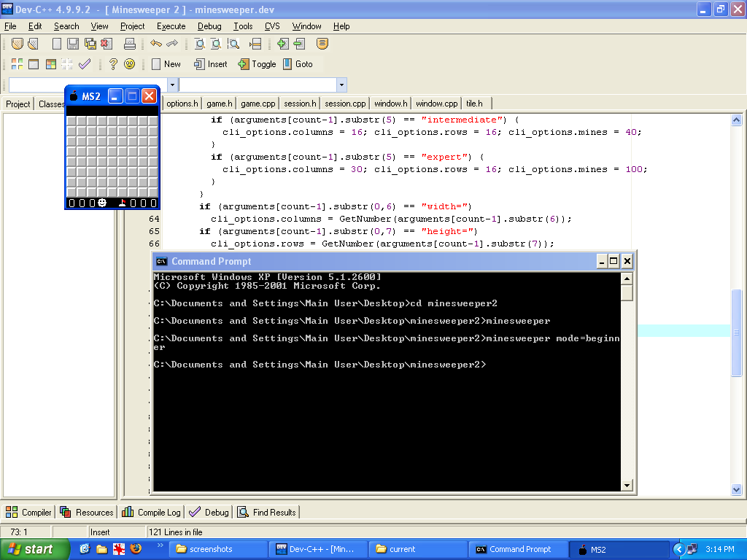Open the Compile Log bottom tab

[152, 513]
